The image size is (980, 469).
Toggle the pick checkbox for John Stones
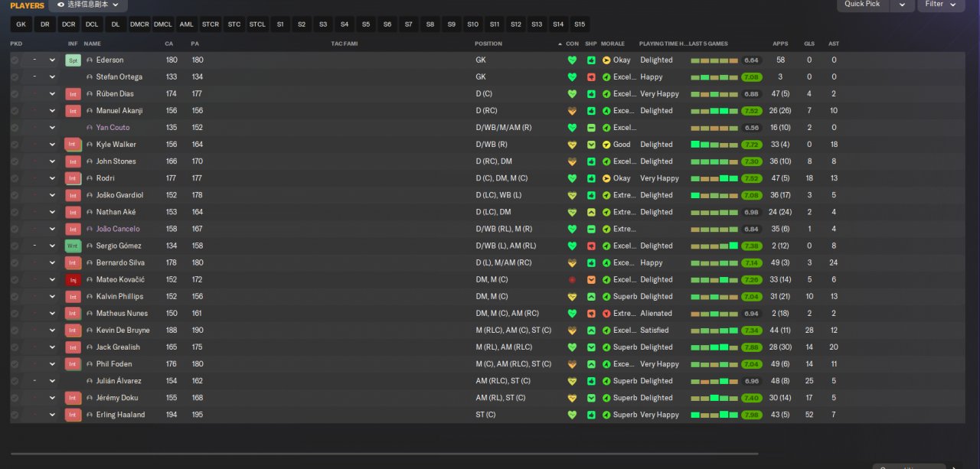[x=15, y=161]
